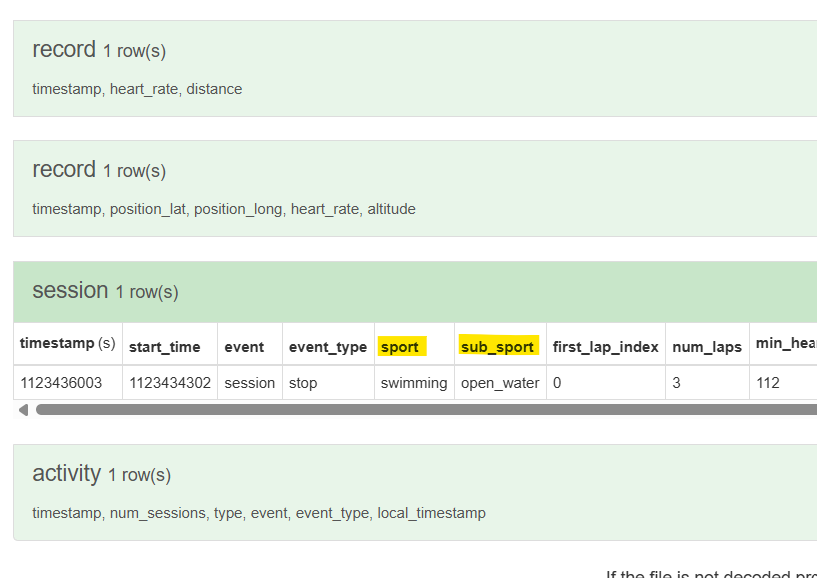The image size is (817, 578).
Task: Click the start_time column header
Action: pos(165,347)
